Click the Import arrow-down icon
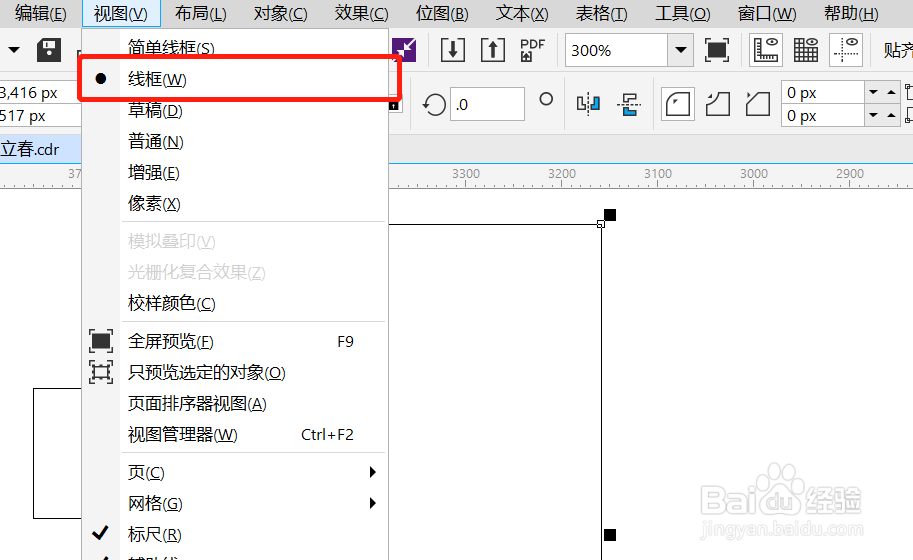913x560 pixels. [x=452, y=50]
